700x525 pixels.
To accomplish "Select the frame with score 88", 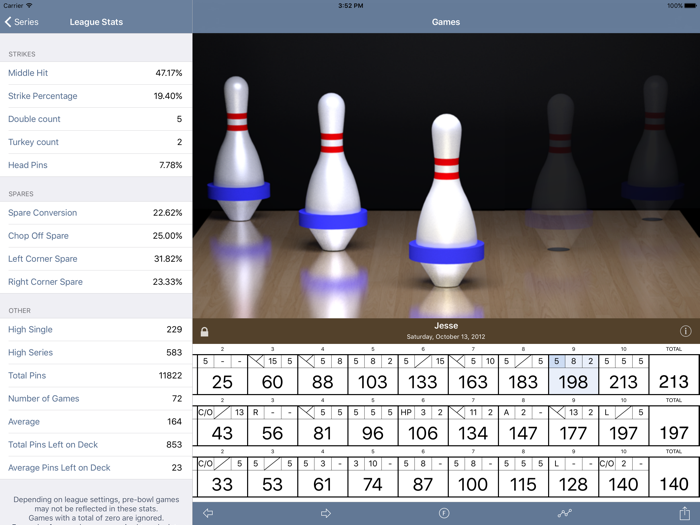I will (322, 375).
